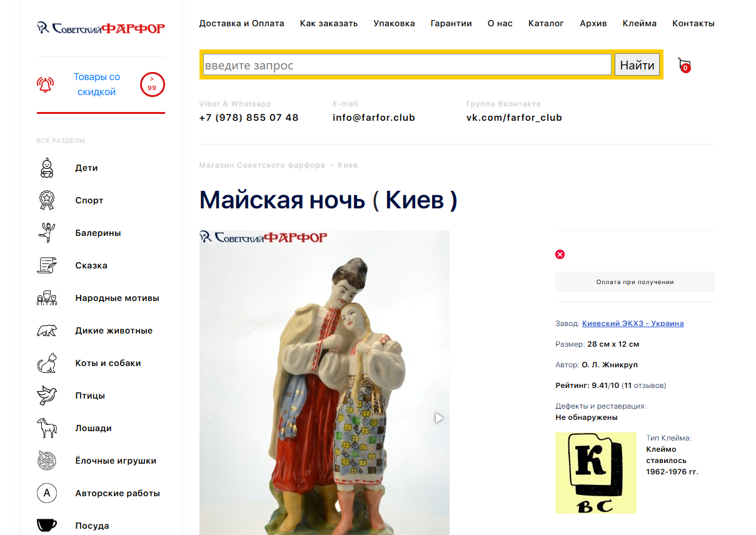Click the dove icon for Птицы
This screenshot has height=535, width=756.
click(47, 395)
